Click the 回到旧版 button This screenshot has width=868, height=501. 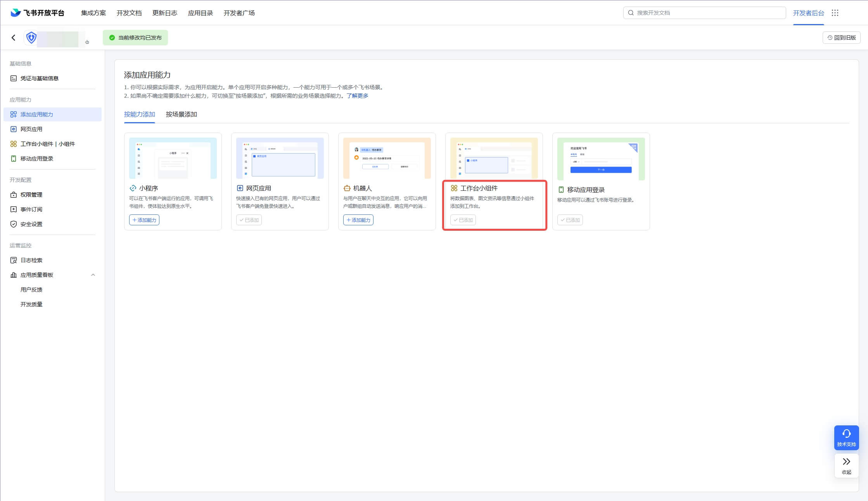pyautogui.click(x=841, y=38)
